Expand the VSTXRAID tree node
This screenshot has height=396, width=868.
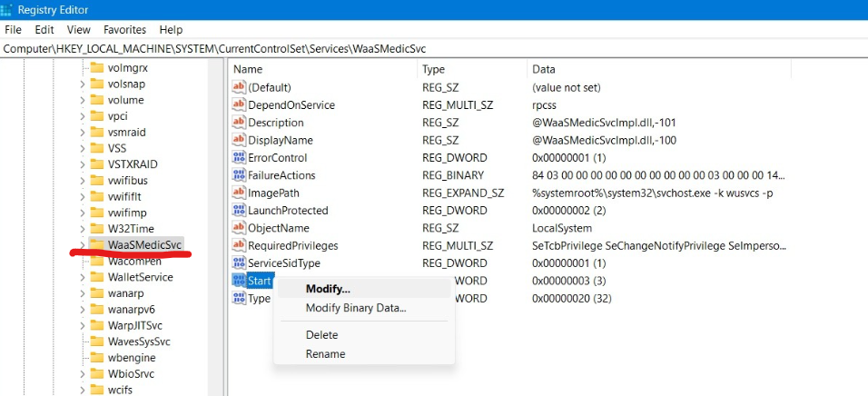pos(82,164)
